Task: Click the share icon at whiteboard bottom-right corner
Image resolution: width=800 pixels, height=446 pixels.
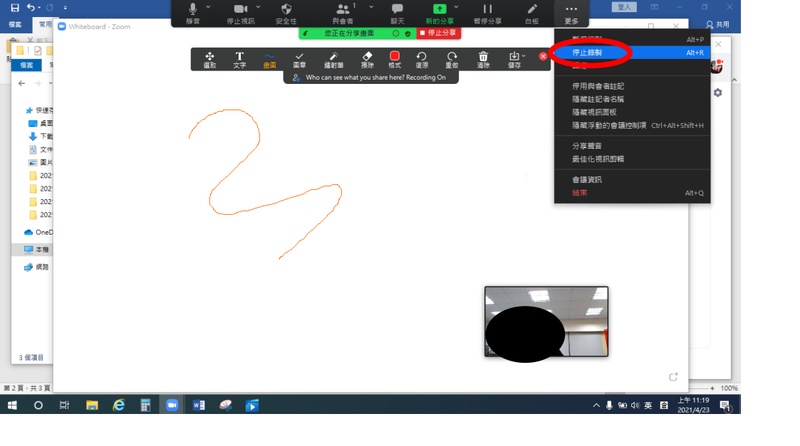Action: [x=673, y=377]
